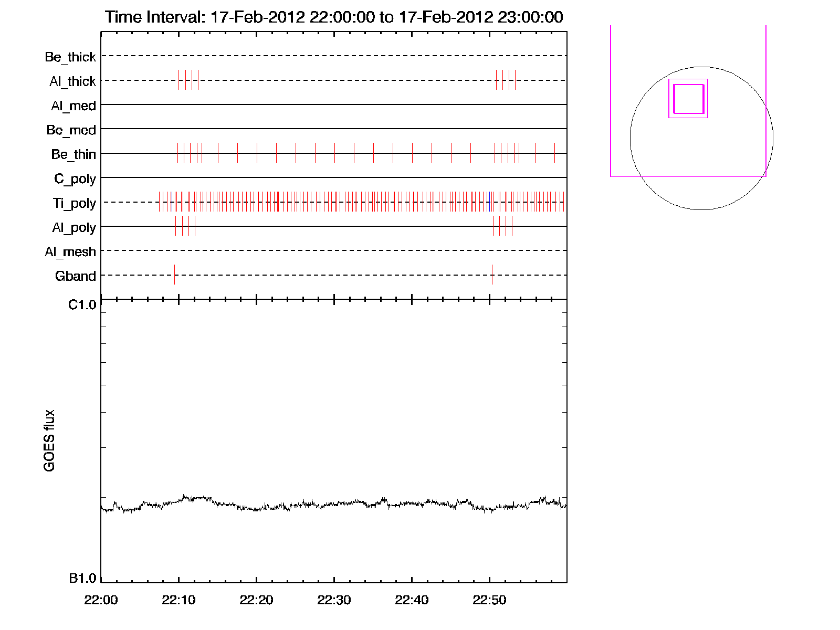Click the GOES flux axis label

pyautogui.click(x=49, y=441)
